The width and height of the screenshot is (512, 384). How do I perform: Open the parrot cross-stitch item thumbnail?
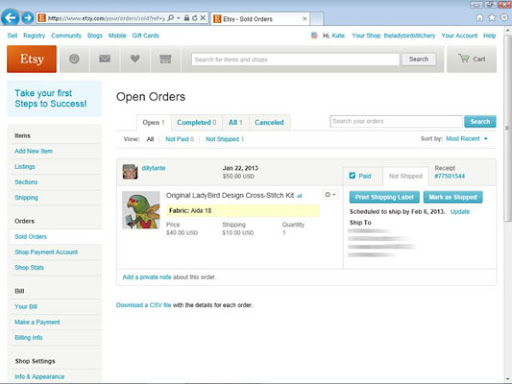pos(141,210)
